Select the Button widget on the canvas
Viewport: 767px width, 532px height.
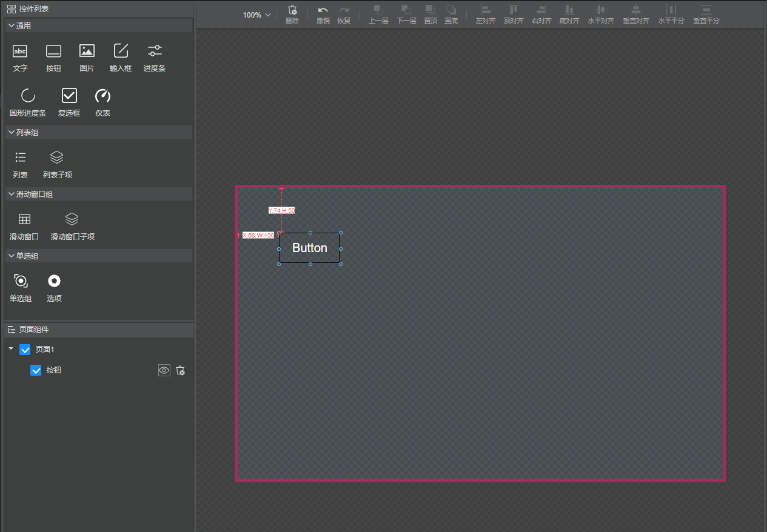pyautogui.click(x=309, y=248)
